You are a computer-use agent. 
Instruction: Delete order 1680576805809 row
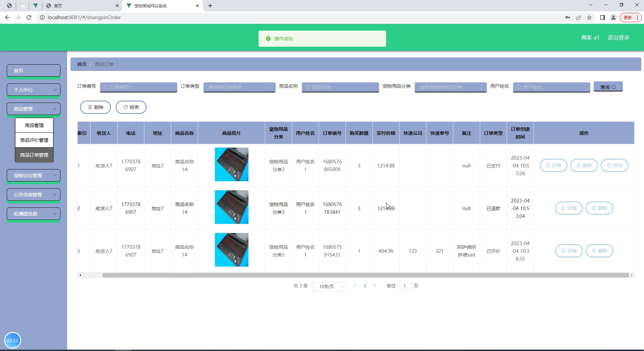pyautogui.click(x=584, y=165)
